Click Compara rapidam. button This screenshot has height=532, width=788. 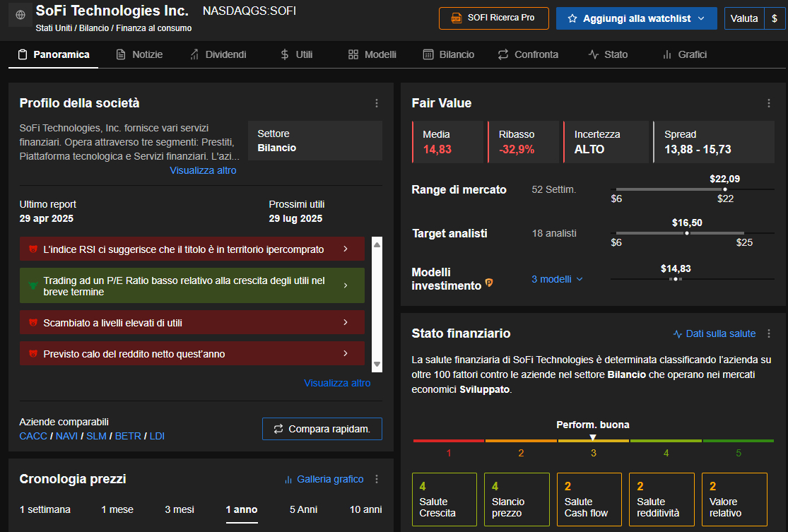[x=322, y=429]
